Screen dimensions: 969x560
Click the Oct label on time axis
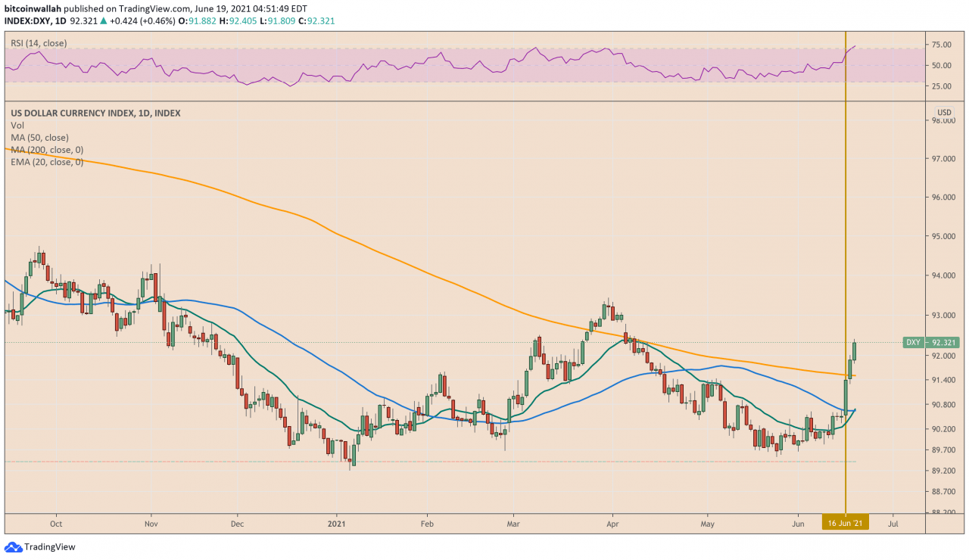coord(55,523)
